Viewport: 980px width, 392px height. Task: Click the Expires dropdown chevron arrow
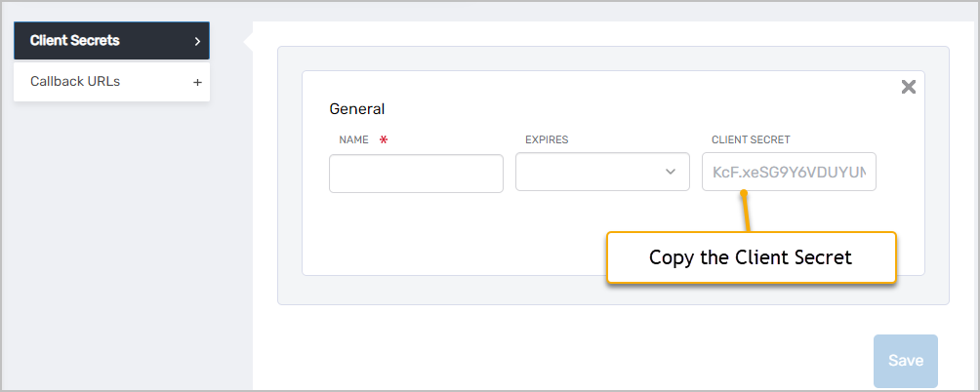coord(670,172)
